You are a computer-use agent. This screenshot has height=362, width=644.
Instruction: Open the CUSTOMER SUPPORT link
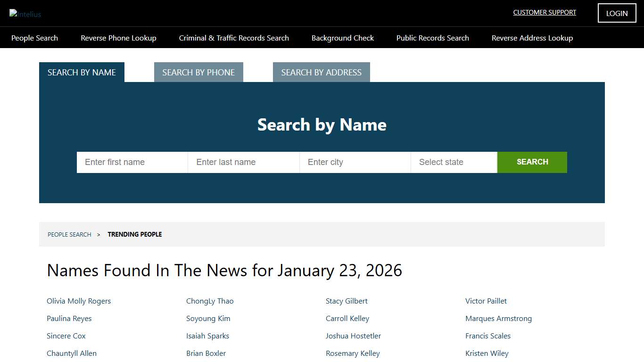[545, 12]
